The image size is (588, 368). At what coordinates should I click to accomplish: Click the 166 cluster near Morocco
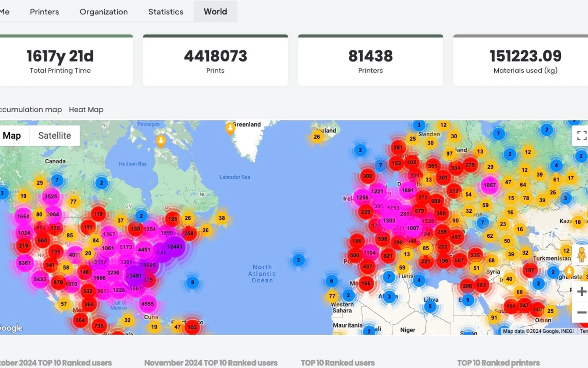pos(366,283)
